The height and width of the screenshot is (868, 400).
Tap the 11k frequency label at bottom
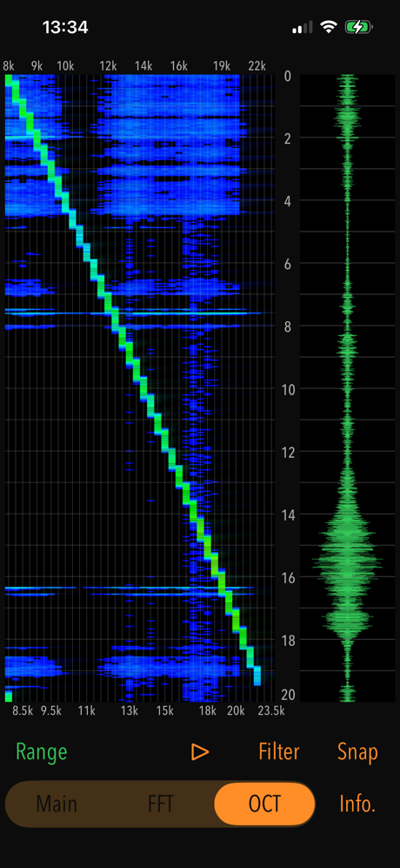click(86, 711)
